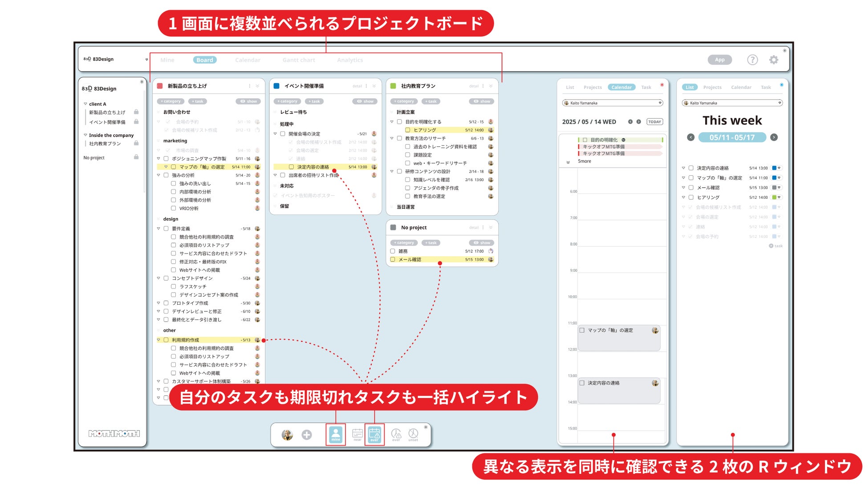The width and height of the screenshot is (868, 488).
Task: Click the TODAY button in calendar
Action: (654, 121)
